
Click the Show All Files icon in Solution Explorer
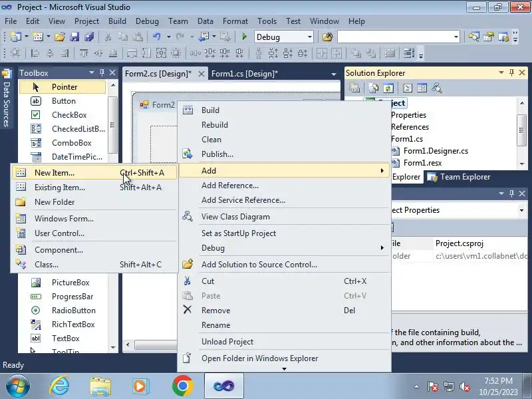point(373,88)
